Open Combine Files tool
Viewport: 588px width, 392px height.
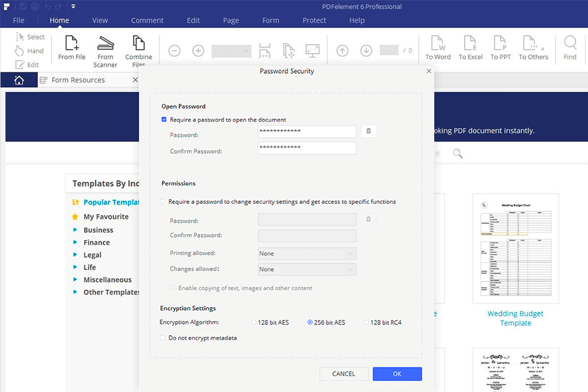[x=139, y=51]
